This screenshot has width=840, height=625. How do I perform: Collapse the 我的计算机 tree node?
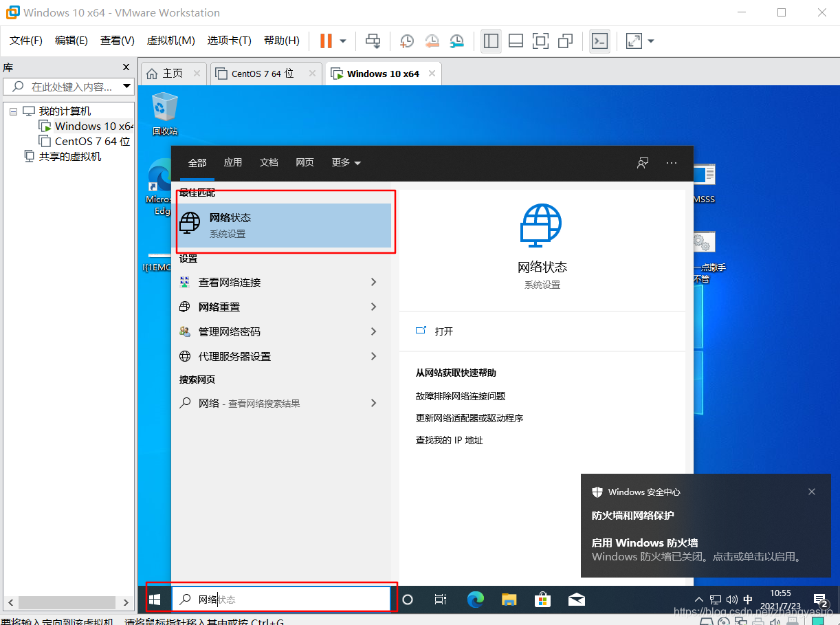click(x=13, y=111)
